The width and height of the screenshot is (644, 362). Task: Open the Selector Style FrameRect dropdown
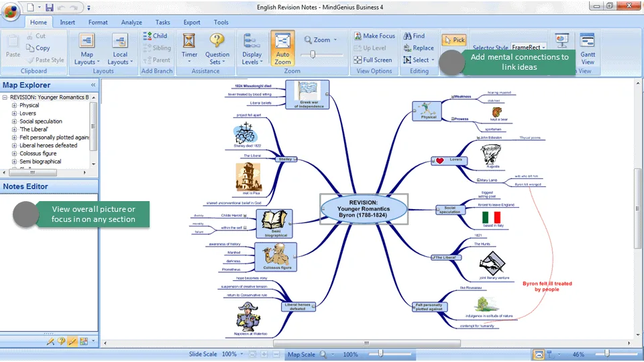pos(529,47)
